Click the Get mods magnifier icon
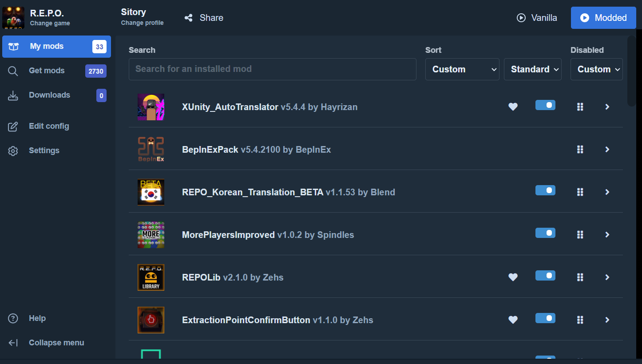Screen dimensions: 642x364 tap(13, 71)
